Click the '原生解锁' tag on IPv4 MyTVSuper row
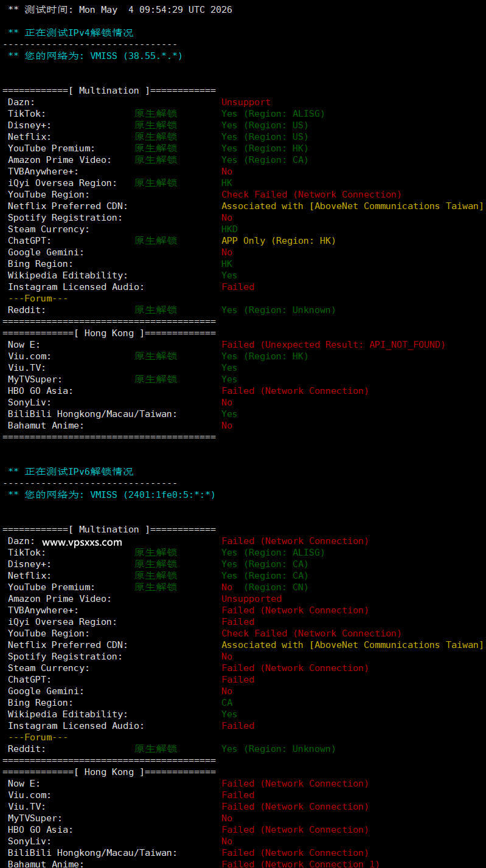Image resolution: width=486 pixels, height=868 pixels. (x=156, y=379)
